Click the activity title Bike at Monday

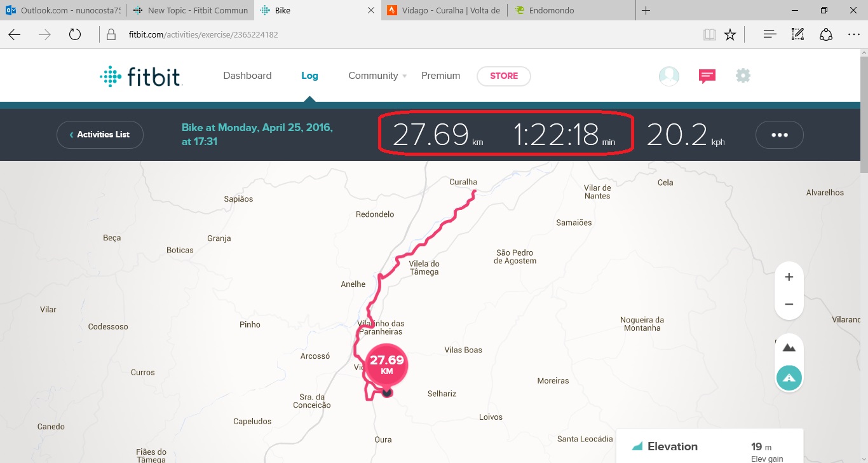(257, 134)
